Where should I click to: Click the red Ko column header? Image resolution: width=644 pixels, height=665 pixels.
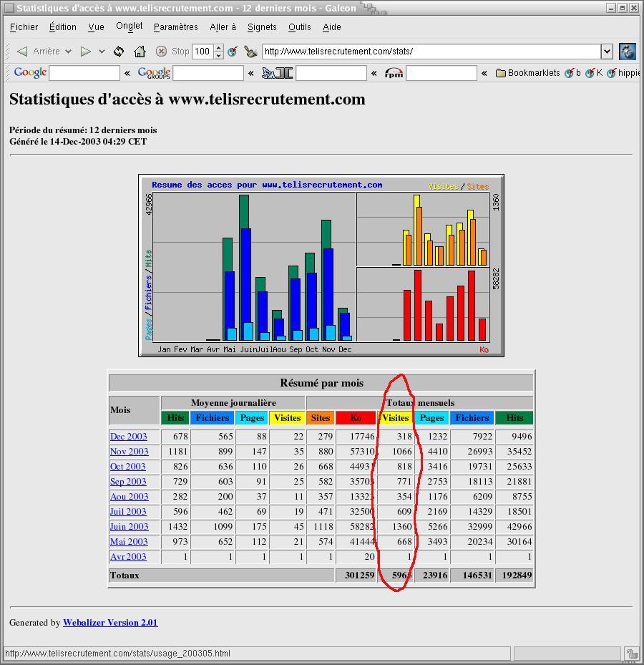(x=356, y=418)
